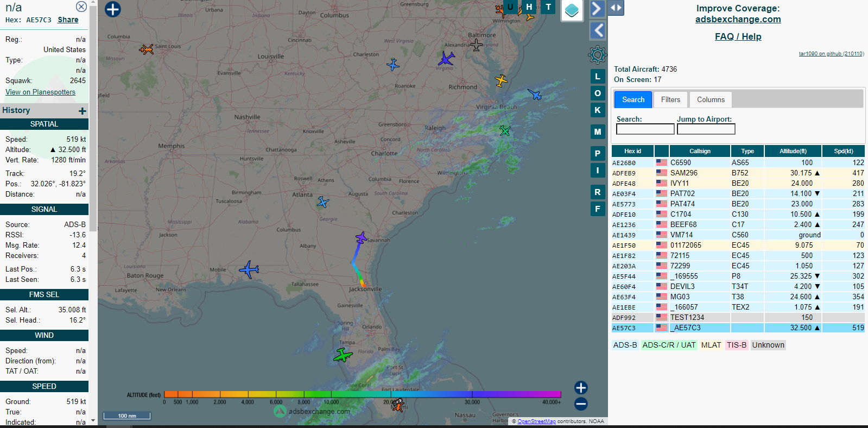The width and height of the screenshot is (868, 428).
Task: Zoom in using the map plus button
Action: pyautogui.click(x=581, y=387)
